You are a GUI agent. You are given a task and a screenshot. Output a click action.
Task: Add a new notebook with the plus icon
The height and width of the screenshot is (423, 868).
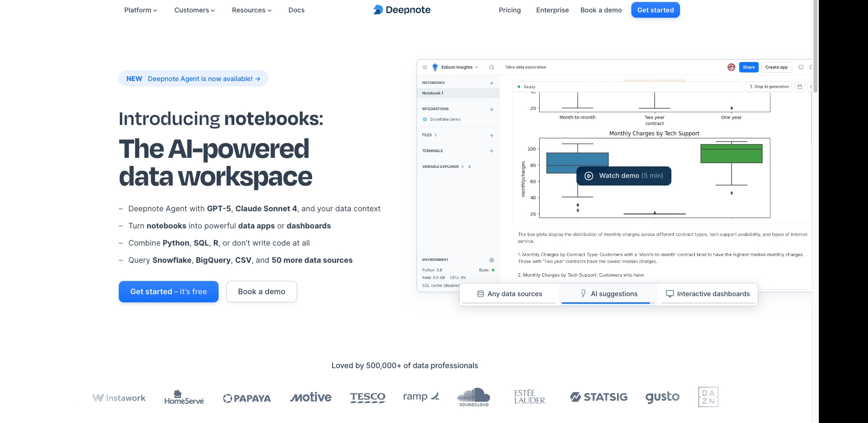pos(492,83)
